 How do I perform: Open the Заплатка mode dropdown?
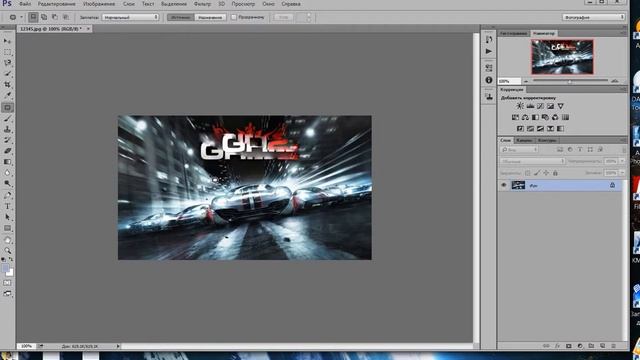pyautogui.click(x=130, y=17)
